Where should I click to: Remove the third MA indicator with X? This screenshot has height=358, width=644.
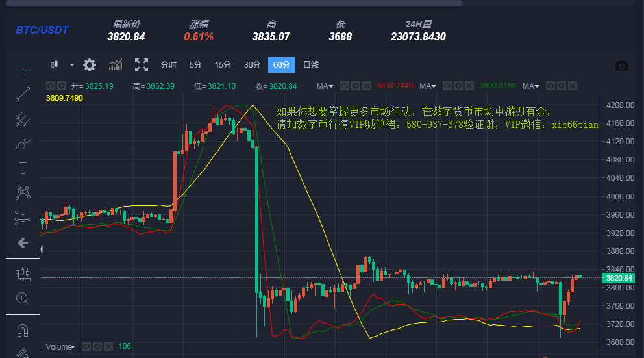572,86
